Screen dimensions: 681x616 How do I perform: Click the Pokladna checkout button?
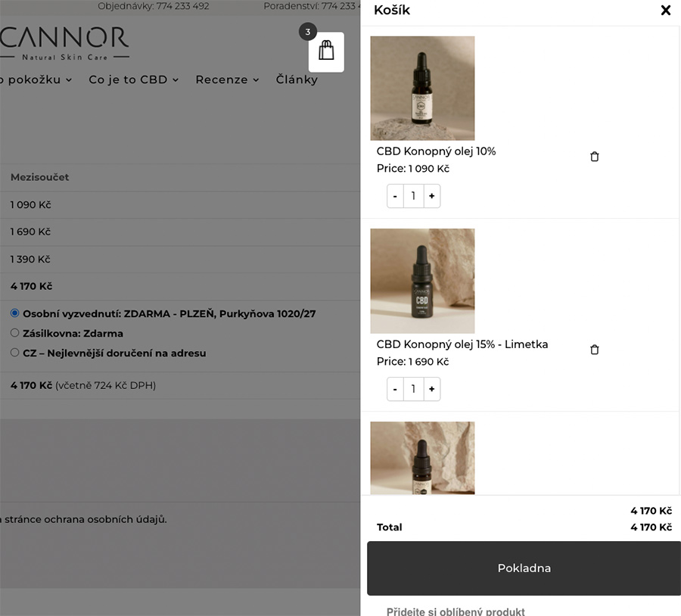point(524,568)
